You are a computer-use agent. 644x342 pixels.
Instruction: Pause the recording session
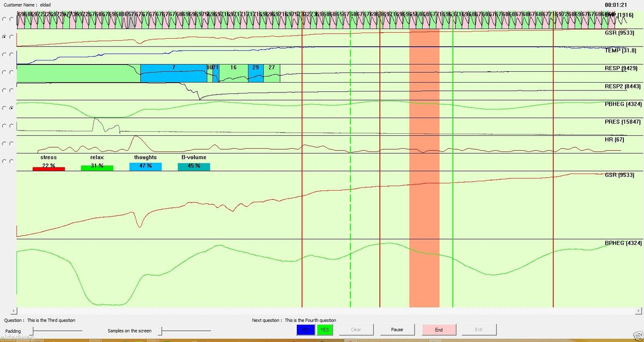397,329
